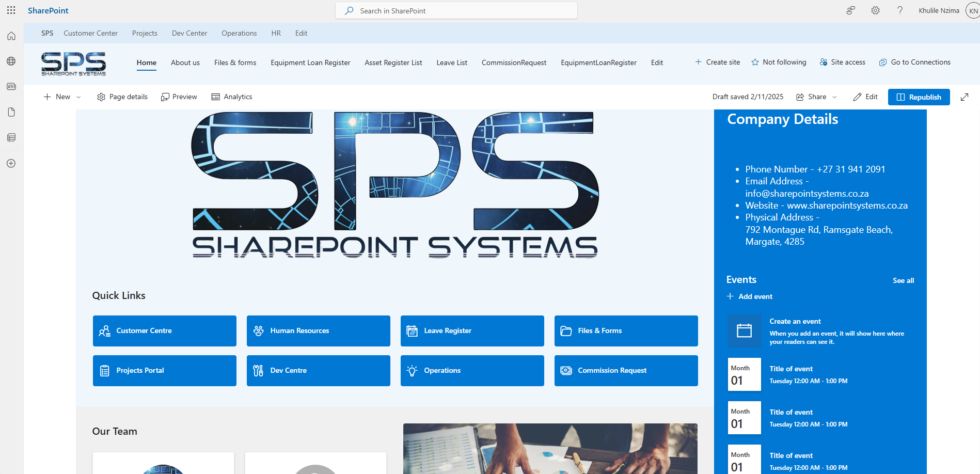Click the Republish button
Screen dimensions: 980x474
click(919, 97)
